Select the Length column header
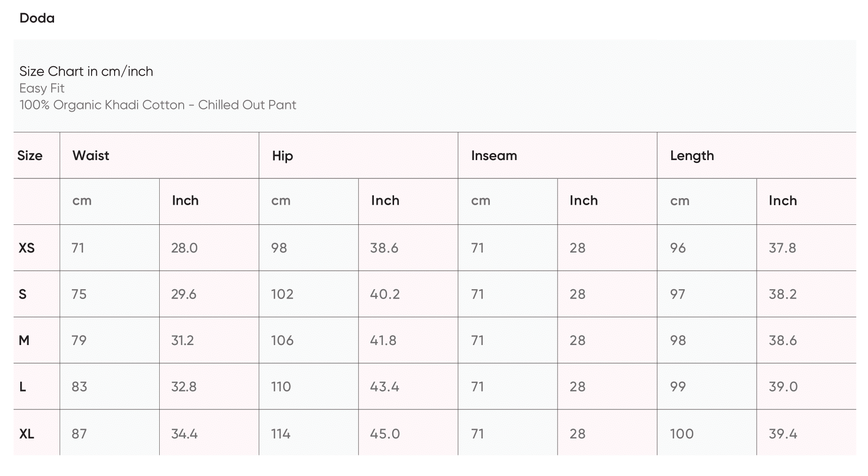868x476 pixels. (692, 155)
